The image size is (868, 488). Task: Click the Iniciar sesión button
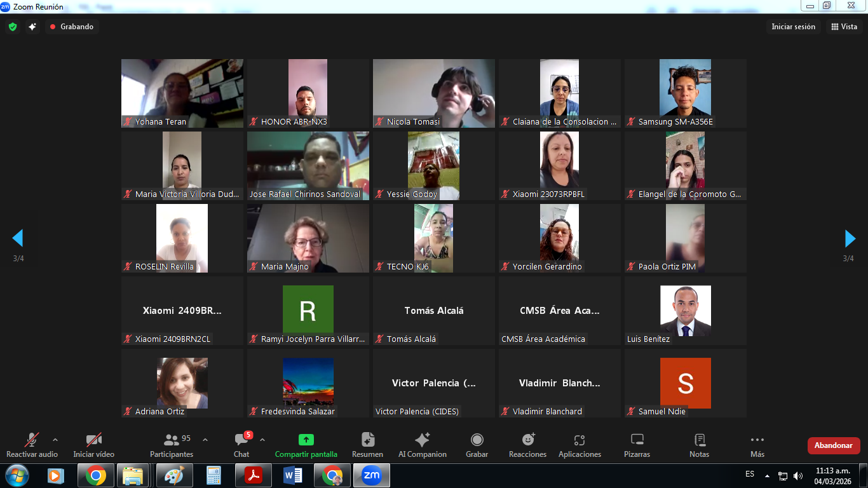(x=793, y=27)
